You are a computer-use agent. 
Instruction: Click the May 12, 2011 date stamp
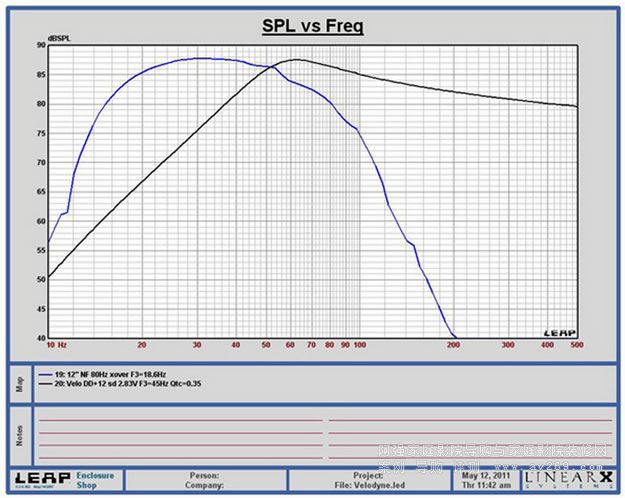coord(484,474)
